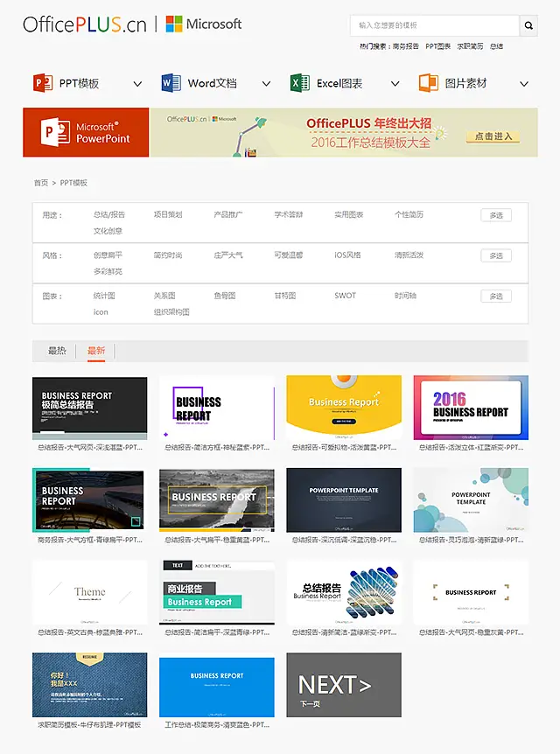Enable 多选 for the 风格 filter row

click(496, 255)
